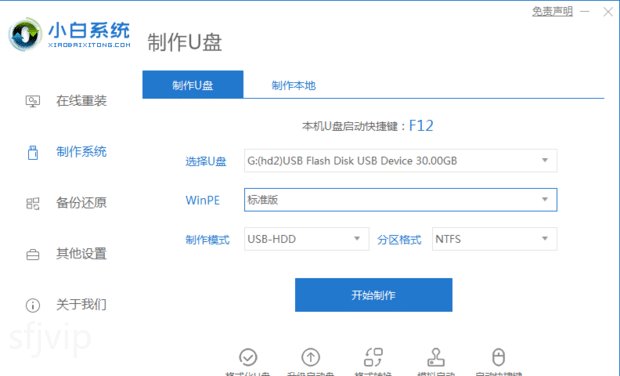Click the USB drive icon beside 制作系统
The image size is (620, 376).
point(33,153)
